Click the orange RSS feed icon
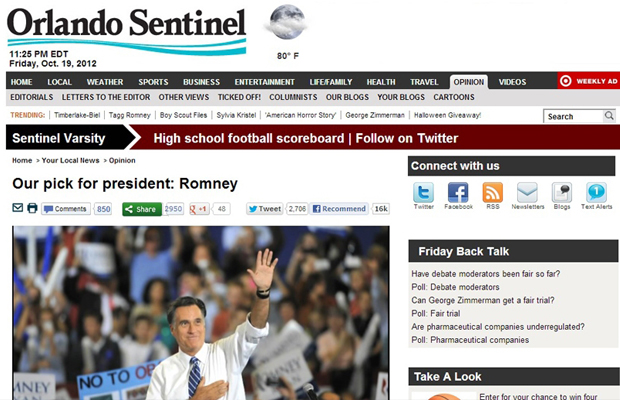The width and height of the screenshot is (620, 400). [493, 192]
